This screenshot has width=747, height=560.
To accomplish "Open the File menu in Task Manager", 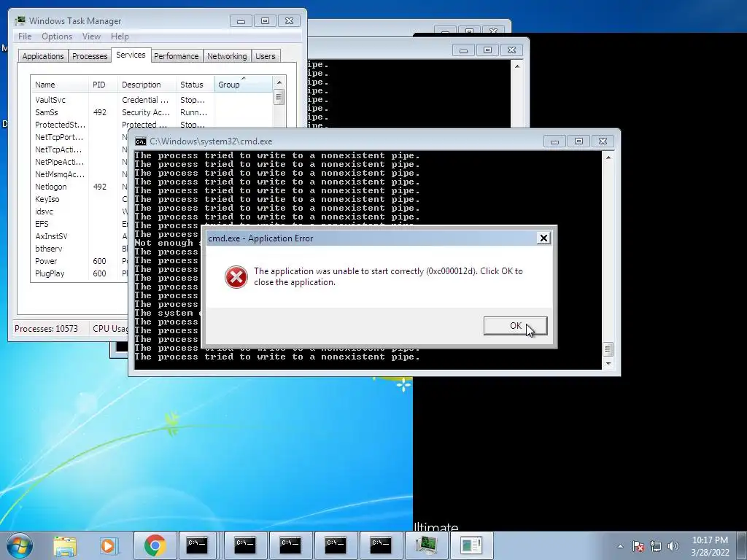I will coord(25,36).
